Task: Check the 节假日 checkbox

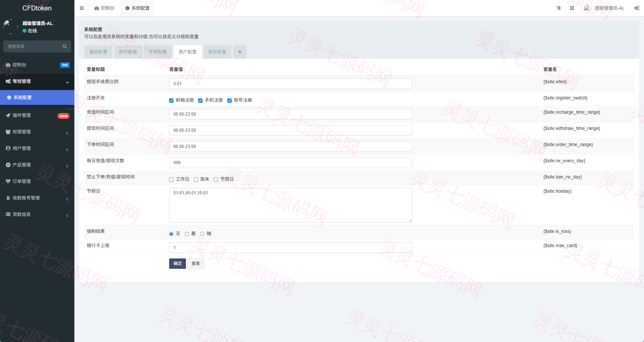Action: point(216,179)
